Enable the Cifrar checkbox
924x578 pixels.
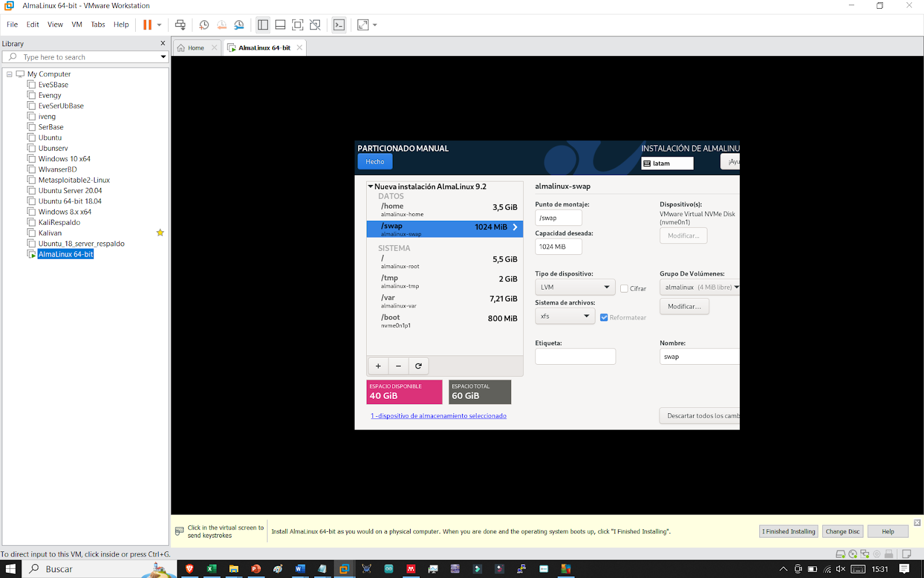624,288
